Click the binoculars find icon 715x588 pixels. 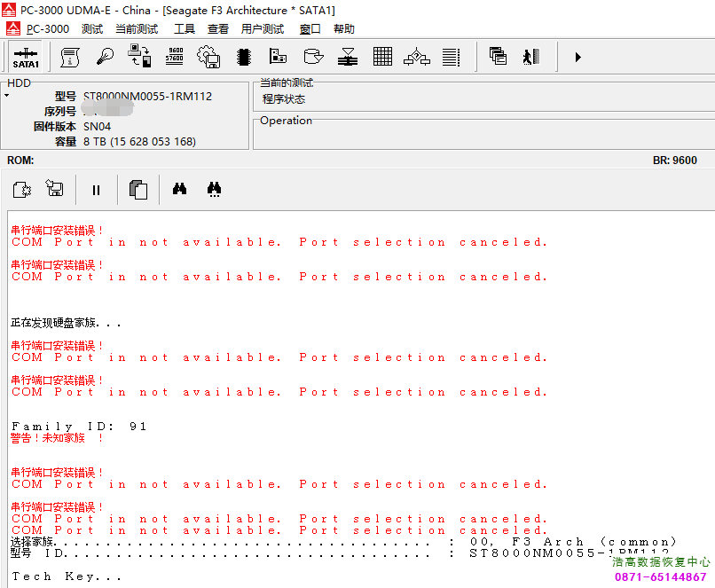[x=179, y=189]
